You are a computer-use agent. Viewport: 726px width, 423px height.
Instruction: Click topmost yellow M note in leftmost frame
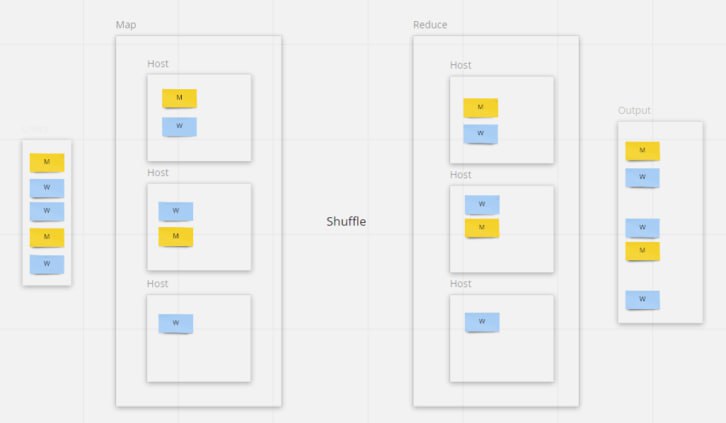tap(47, 162)
